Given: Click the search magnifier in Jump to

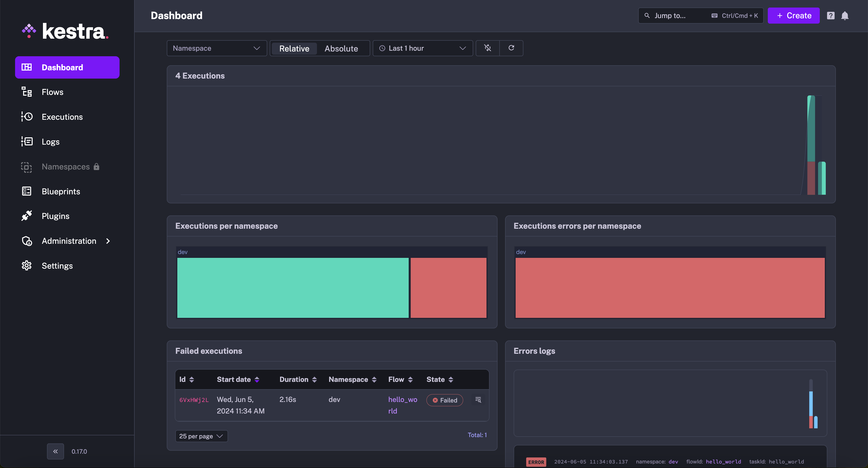Looking at the screenshot, I should [x=647, y=16].
